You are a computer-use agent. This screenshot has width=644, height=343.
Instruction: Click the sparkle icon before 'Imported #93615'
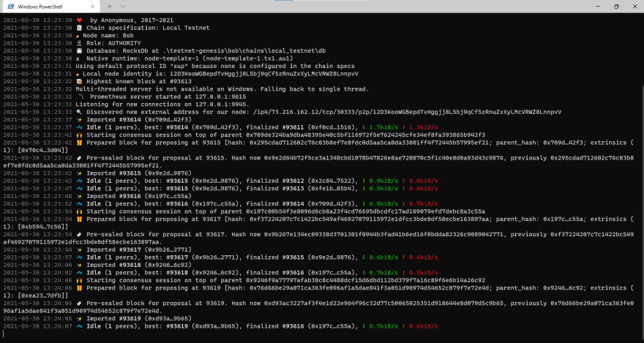coord(79,173)
